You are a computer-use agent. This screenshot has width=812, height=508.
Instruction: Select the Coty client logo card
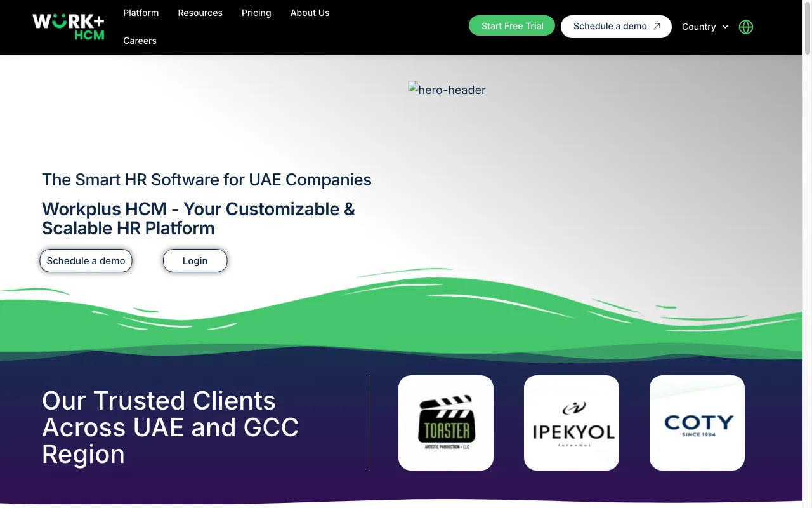click(x=697, y=423)
